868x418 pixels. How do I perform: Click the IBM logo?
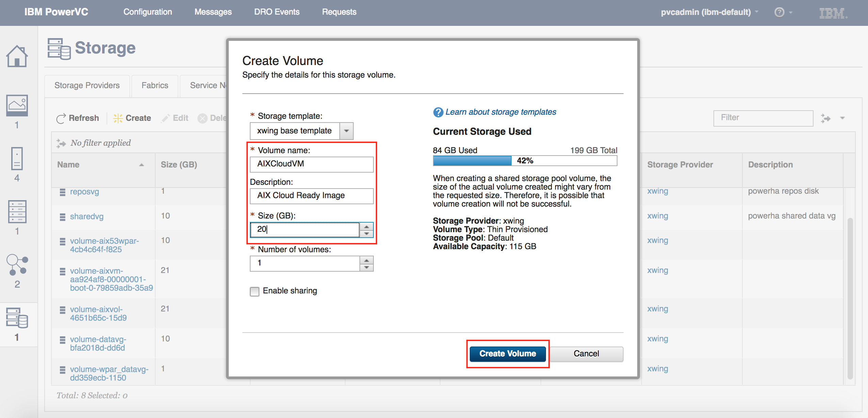point(833,13)
